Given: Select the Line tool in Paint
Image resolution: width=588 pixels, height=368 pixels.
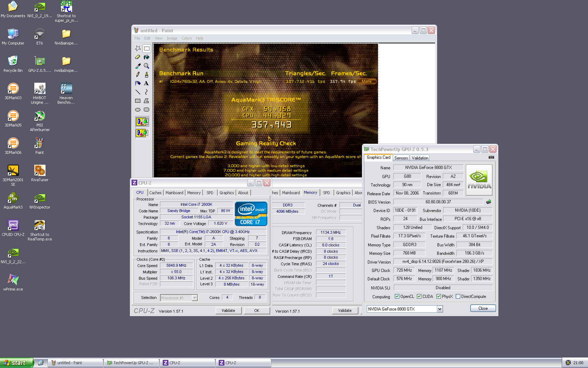Looking at the screenshot, I should tap(138, 92).
